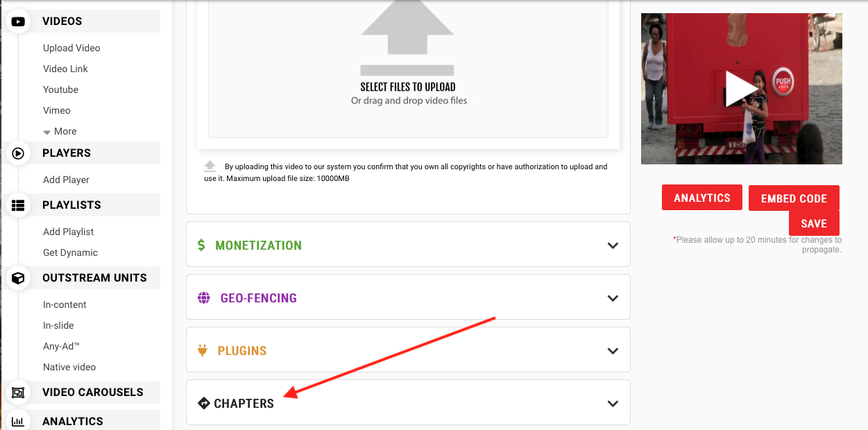Open the Add Playlist sidebar item
The image size is (868, 430).
68,232
